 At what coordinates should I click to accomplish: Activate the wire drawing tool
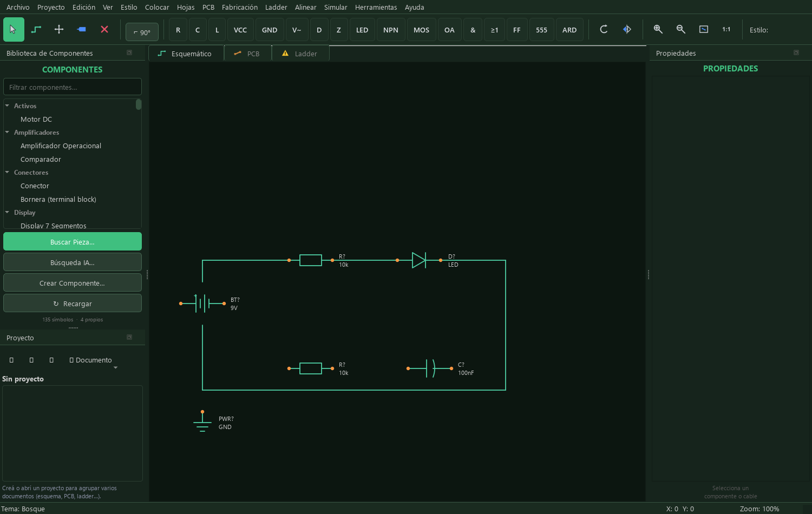pos(36,30)
